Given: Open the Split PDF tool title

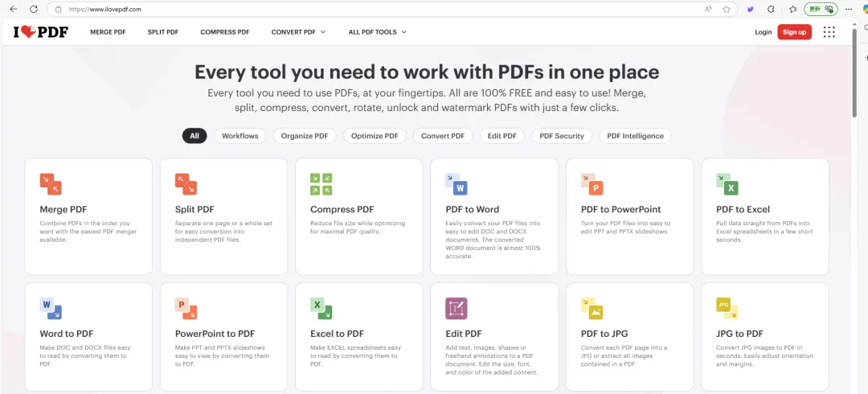Looking at the screenshot, I should pos(194,210).
